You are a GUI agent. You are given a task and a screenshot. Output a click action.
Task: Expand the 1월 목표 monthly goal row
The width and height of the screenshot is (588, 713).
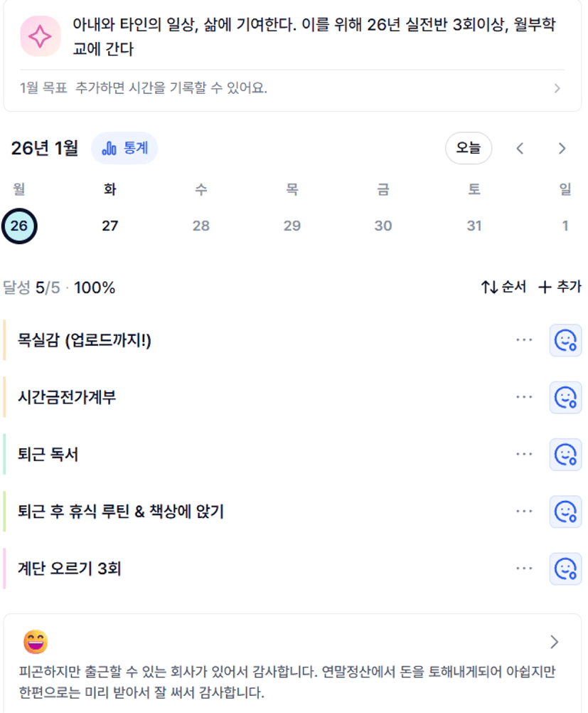[292, 89]
